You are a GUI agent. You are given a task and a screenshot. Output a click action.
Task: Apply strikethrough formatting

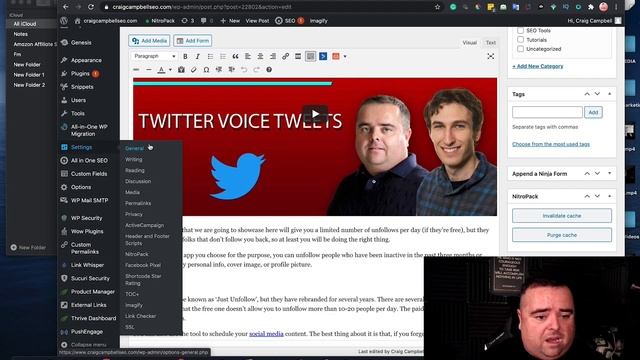pos(136,70)
